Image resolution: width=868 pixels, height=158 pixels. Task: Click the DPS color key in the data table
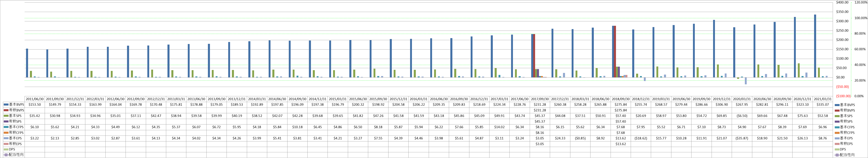coord(6,149)
